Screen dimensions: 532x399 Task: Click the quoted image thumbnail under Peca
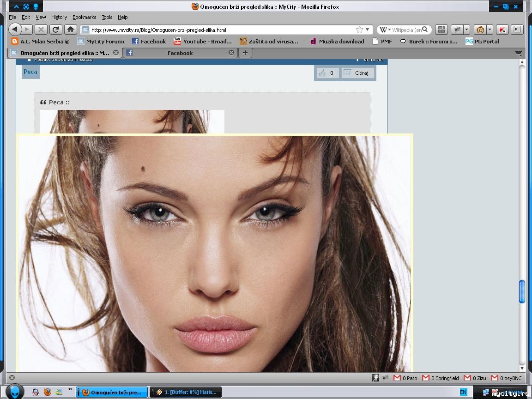(132, 121)
